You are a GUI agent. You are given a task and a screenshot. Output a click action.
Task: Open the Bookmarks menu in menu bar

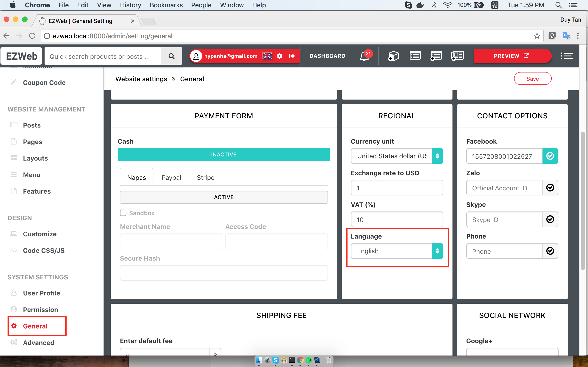(166, 5)
